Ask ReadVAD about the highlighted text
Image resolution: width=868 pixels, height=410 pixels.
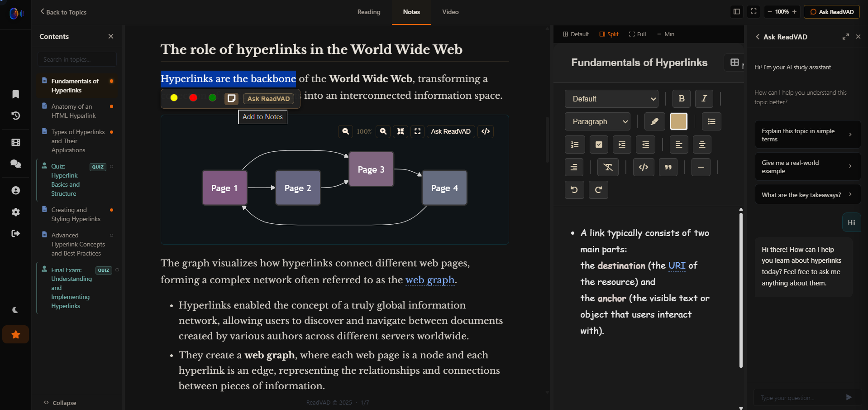[268, 99]
